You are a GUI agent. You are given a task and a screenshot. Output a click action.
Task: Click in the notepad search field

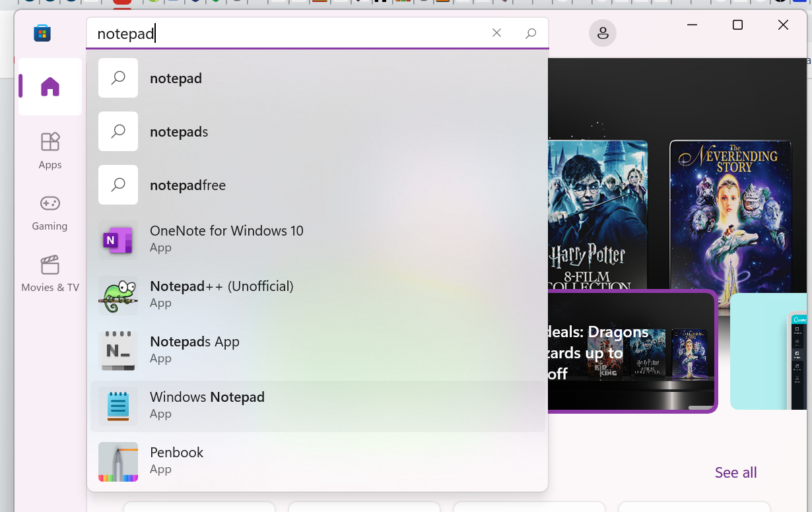pos(290,34)
